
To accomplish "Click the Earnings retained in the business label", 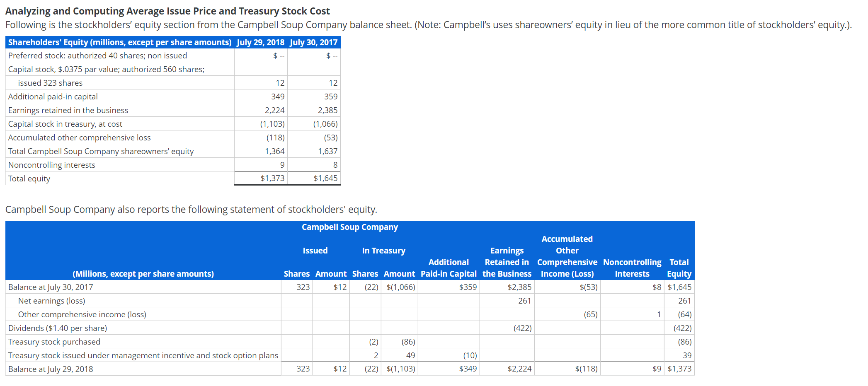I will pos(68,110).
